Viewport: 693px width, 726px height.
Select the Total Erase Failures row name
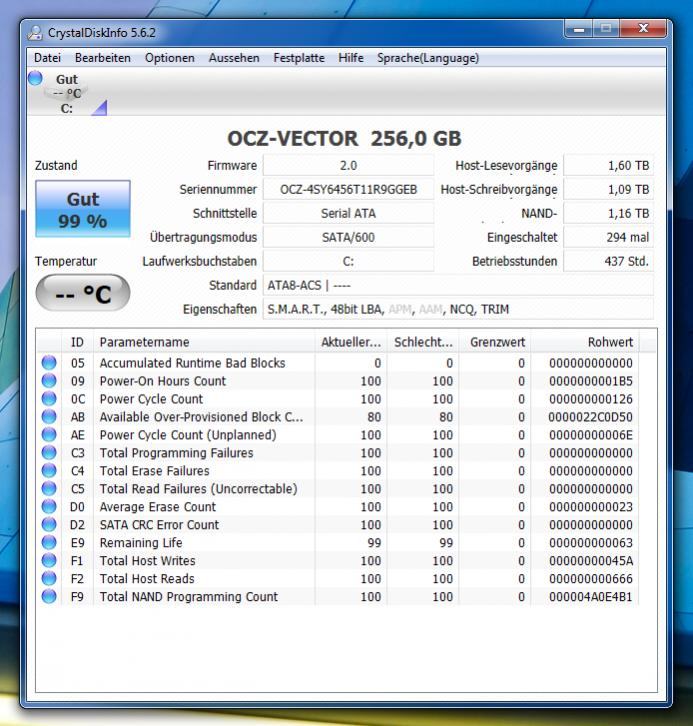(155, 471)
